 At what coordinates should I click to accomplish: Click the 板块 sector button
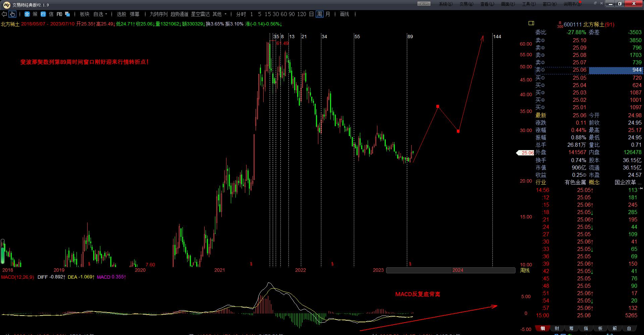click(85, 14)
